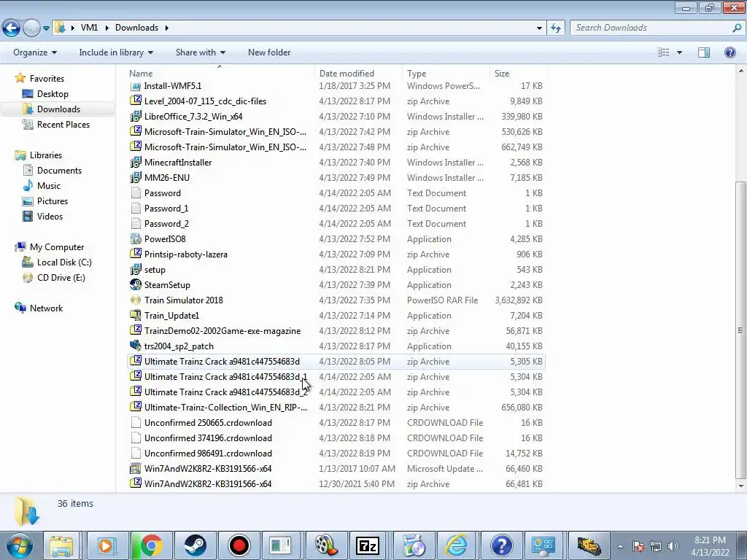747x560 pixels.
Task: Select the PowerISO8 application icon
Action: [136, 239]
